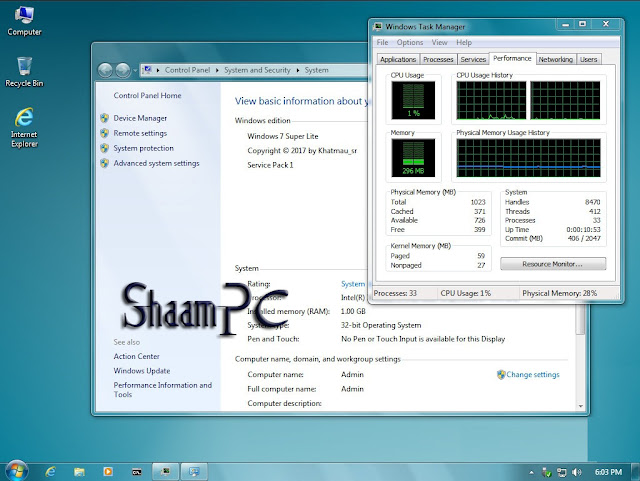Open Advanced system settings link
The height and width of the screenshot is (481, 640).
(156, 163)
